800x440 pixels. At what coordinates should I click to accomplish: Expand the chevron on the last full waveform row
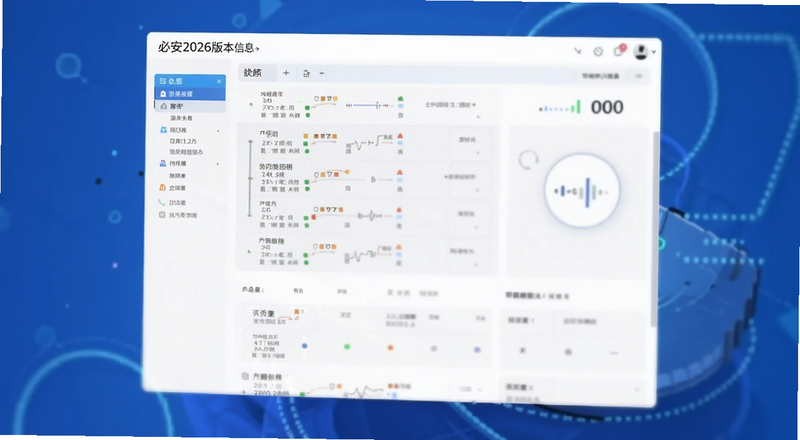477,264
